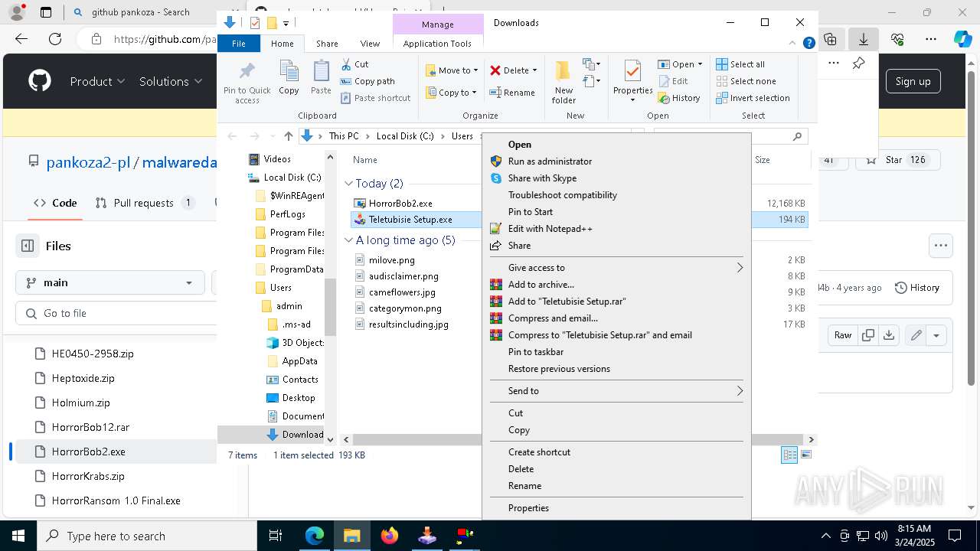Click Type here to search box
Screen dimensions: 980x551
pyautogui.click(x=146, y=536)
